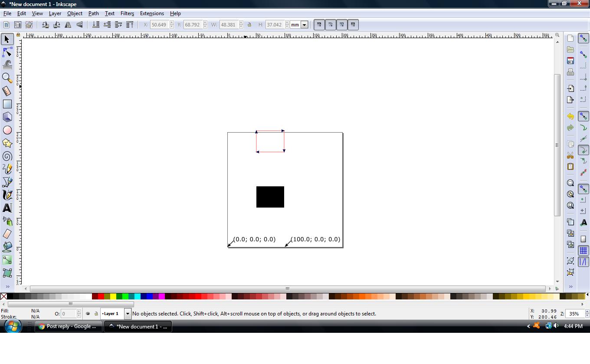Toggle Snap to guides button
Viewport: 590px width, 364px height.
click(583, 262)
